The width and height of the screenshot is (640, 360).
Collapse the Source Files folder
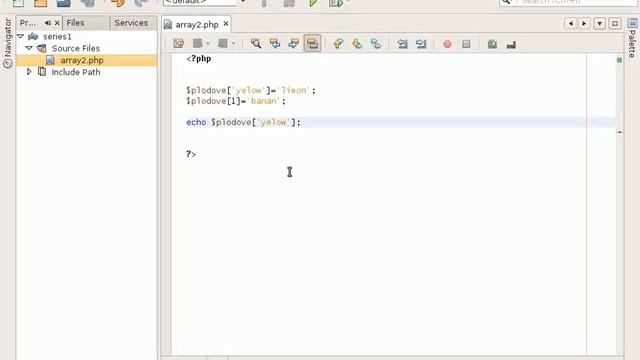[29, 48]
